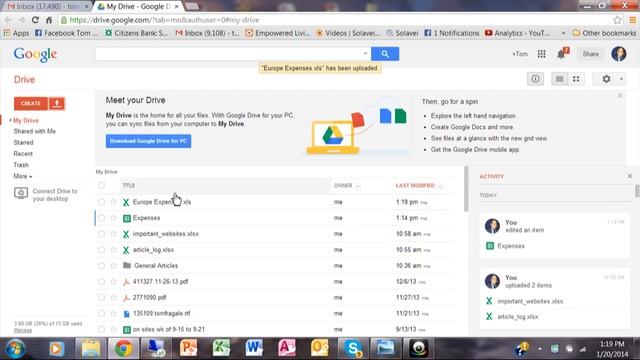Screen dimensions: 640x360
Task: Open the Recent section
Action: [23, 154]
